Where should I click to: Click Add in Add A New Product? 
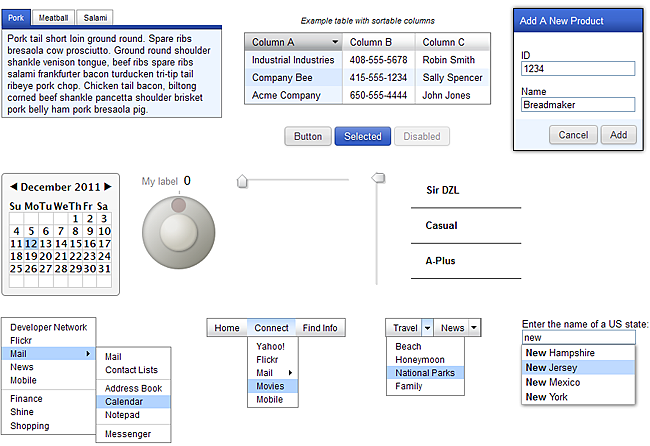(x=618, y=135)
